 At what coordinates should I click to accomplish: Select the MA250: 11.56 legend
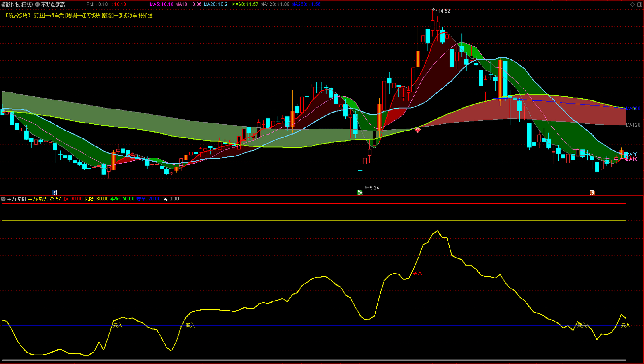coord(306,5)
